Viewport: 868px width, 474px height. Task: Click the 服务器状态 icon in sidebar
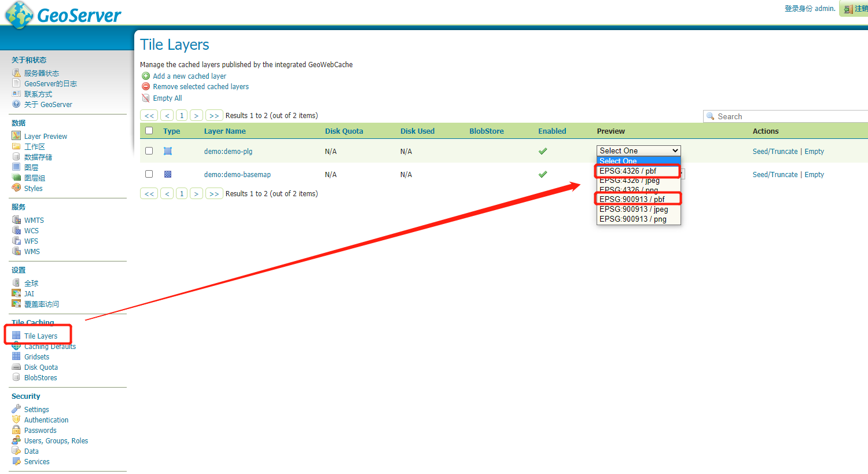(x=16, y=73)
